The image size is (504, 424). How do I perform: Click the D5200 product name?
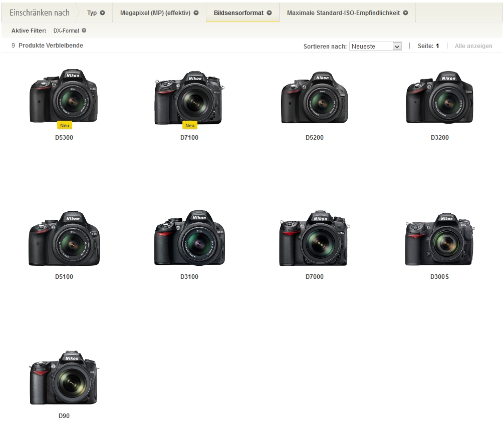pos(314,138)
